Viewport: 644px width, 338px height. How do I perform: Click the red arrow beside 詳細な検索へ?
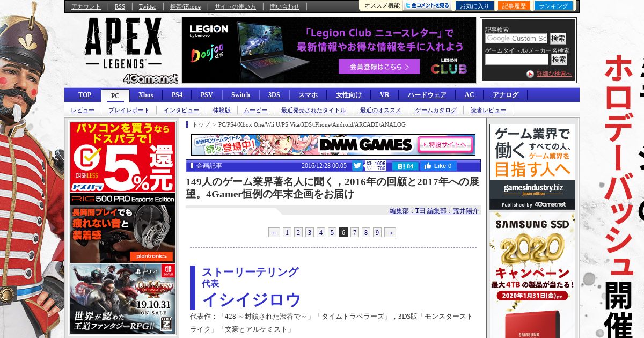point(530,74)
